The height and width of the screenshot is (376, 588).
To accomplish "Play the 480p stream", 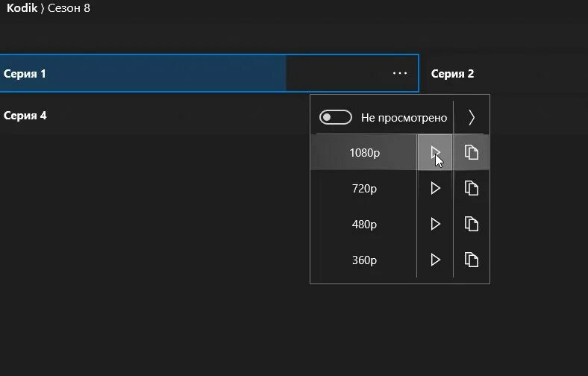I will coord(435,224).
